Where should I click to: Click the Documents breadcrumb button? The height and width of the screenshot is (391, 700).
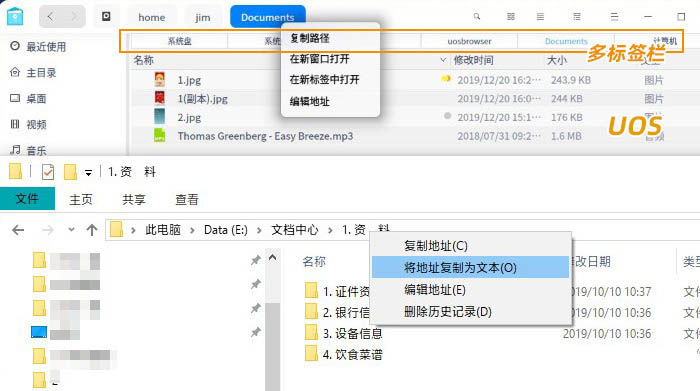pos(267,17)
